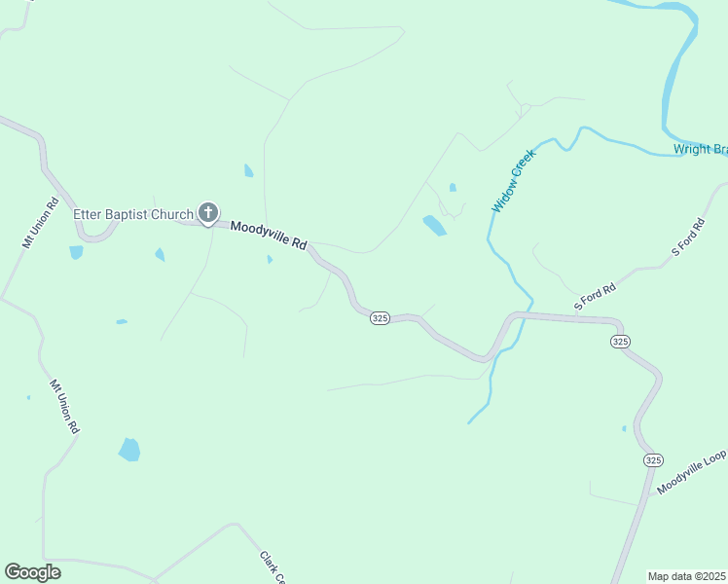Click the Map data ©2025 attribution
Image resolution: width=728 pixels, height=584 pixels.
687,576
